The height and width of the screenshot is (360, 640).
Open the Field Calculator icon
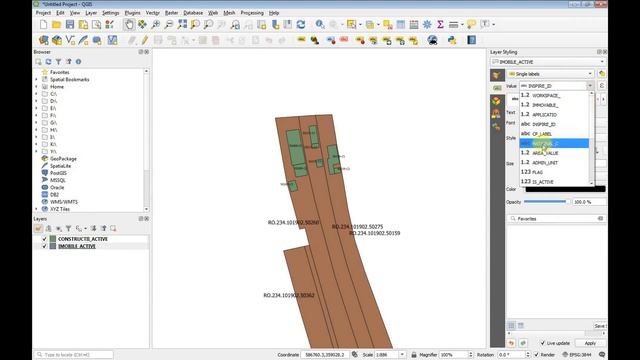(414, 25)
